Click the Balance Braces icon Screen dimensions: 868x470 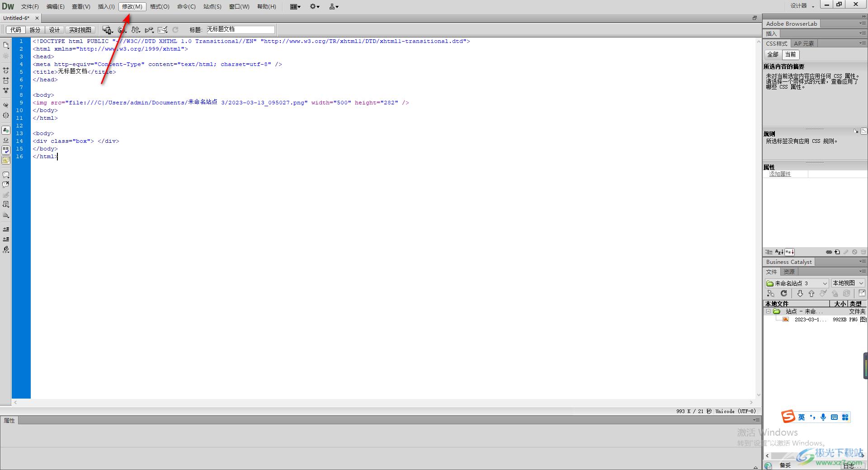pyautogui.click(x=6, y=115)
